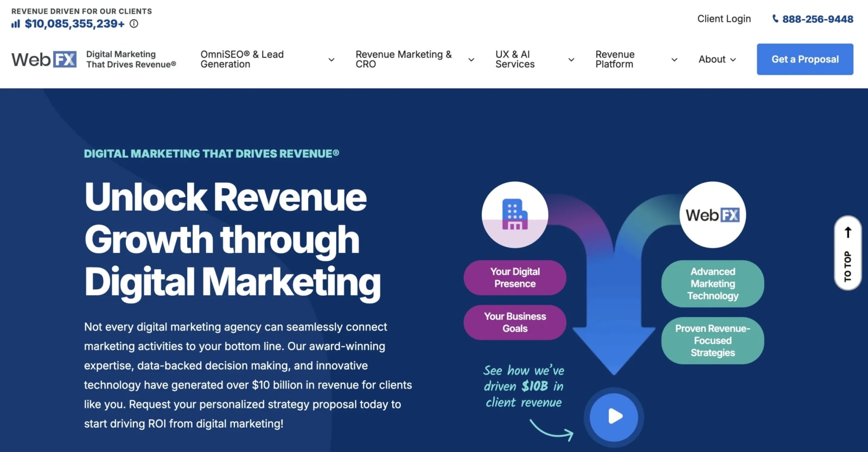The height and width of the screenshot is (452, 868).
Task: Select the Advanced Marketing Technology pill
Action: click(713, 284)
